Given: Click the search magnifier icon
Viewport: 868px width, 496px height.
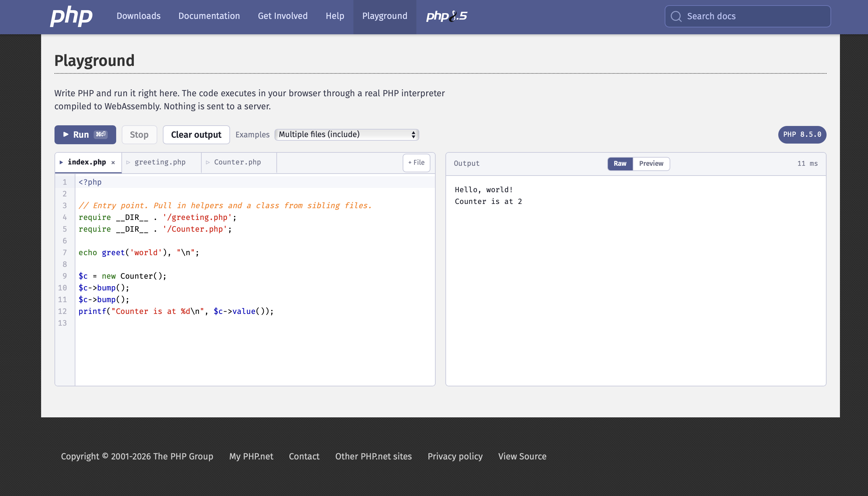Looking at the screenshot, I should click(676, 16).
